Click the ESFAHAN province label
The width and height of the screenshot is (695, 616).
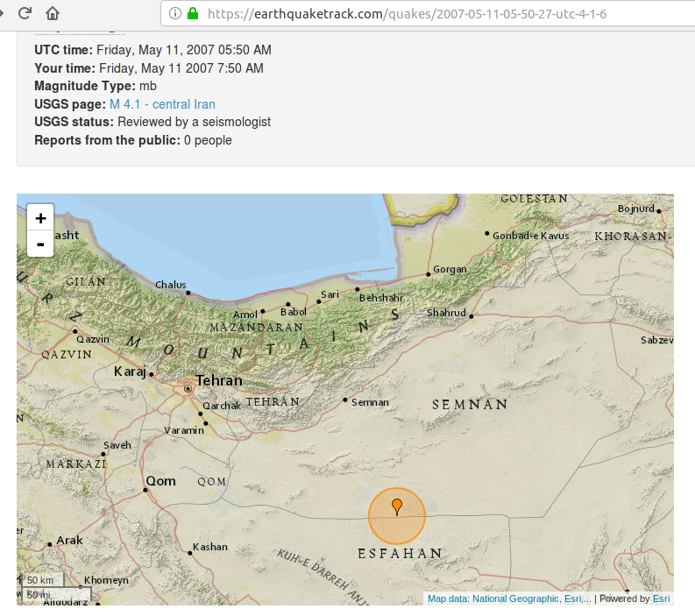(x=400, y=553)
